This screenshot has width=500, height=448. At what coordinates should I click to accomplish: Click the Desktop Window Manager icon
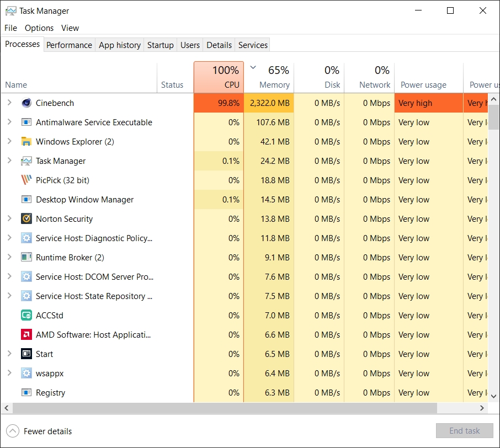pyautogui.click(x=26, y=200)
